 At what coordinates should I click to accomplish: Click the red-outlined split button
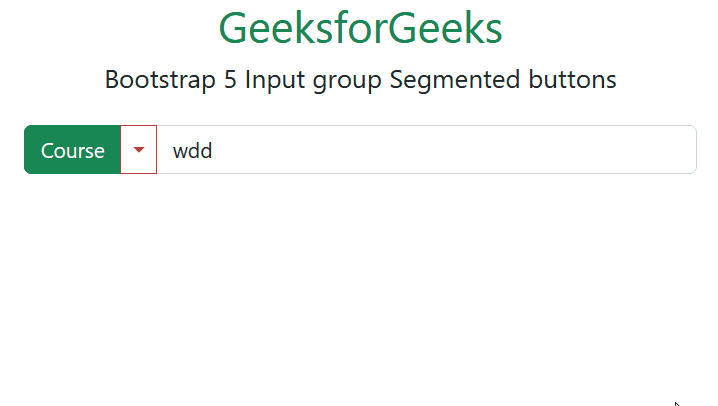coord(139,150)
